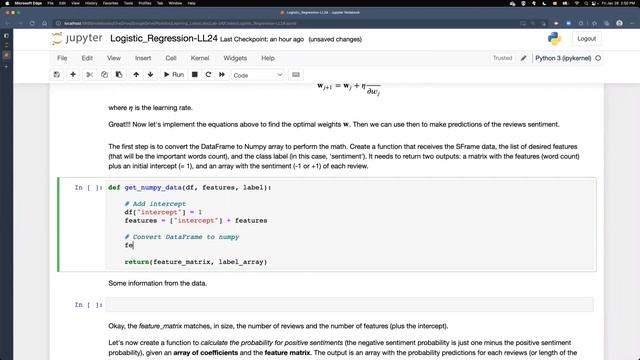This screenshot has width=640, height=360.
Task: Click the Python logo icon
Action: (x=554, y=38)
